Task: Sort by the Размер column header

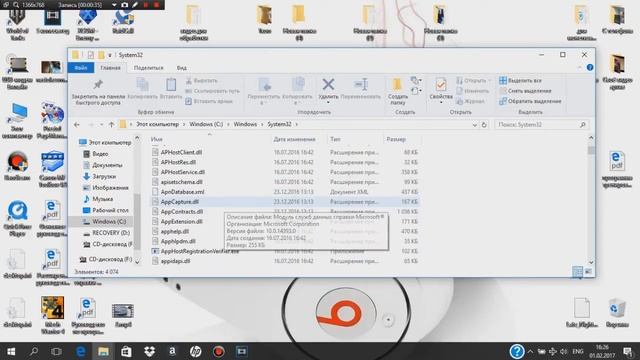Action: pos(396,139)
